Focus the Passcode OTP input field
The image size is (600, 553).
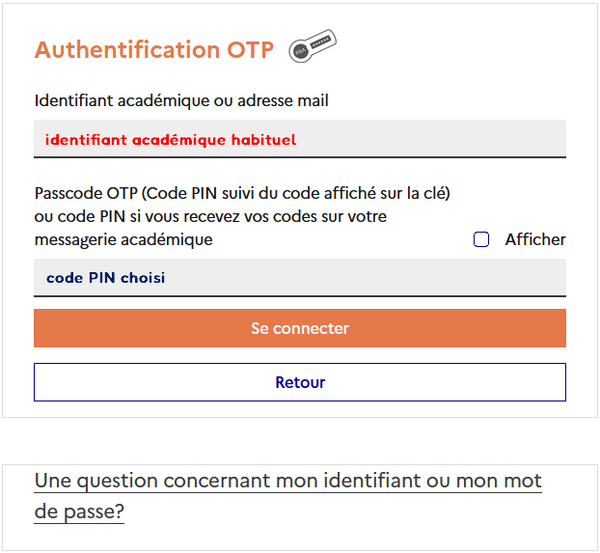(x=300, y=277)
